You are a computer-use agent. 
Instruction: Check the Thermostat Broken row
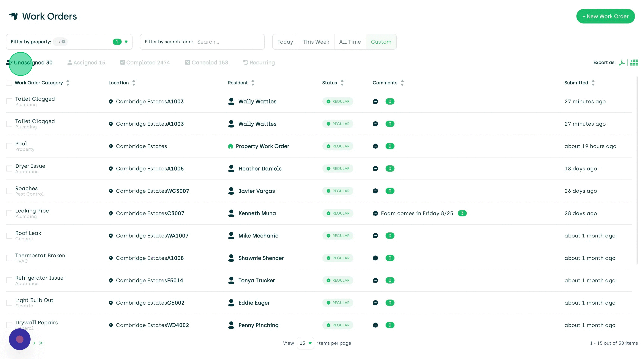(9, 258)
